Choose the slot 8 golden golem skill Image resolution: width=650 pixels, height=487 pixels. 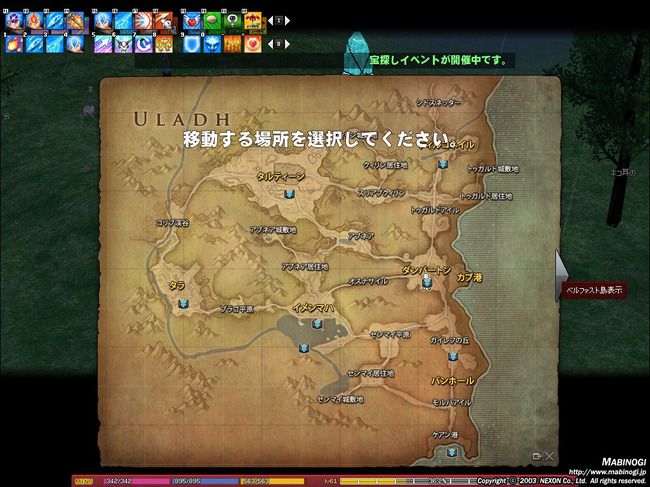tap(164, 44)
